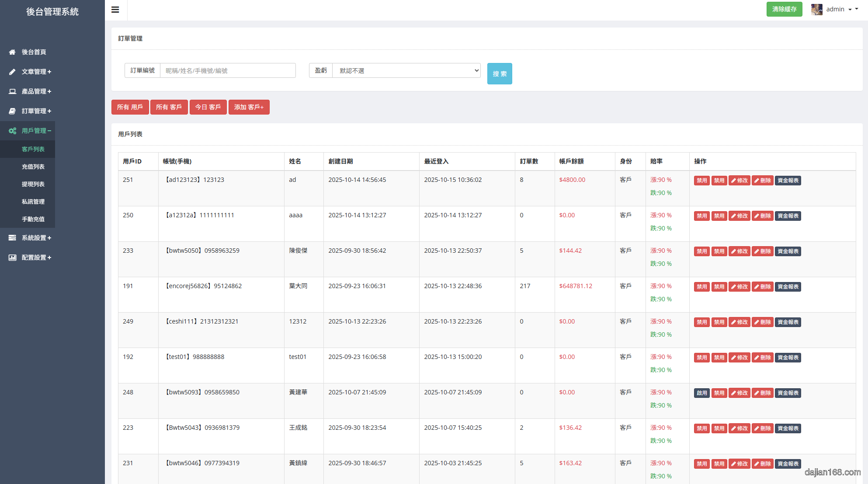Viewport: 868px width, 484px height.
Task: Click the admin avatar thumbnail
Action: click(x=816, y=9)
